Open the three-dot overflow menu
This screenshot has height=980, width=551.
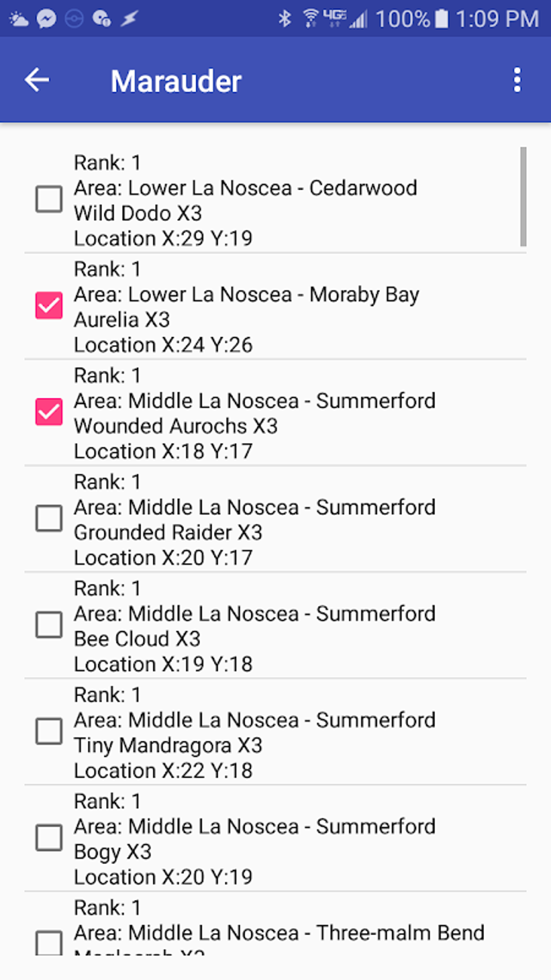tap(517, 81)
